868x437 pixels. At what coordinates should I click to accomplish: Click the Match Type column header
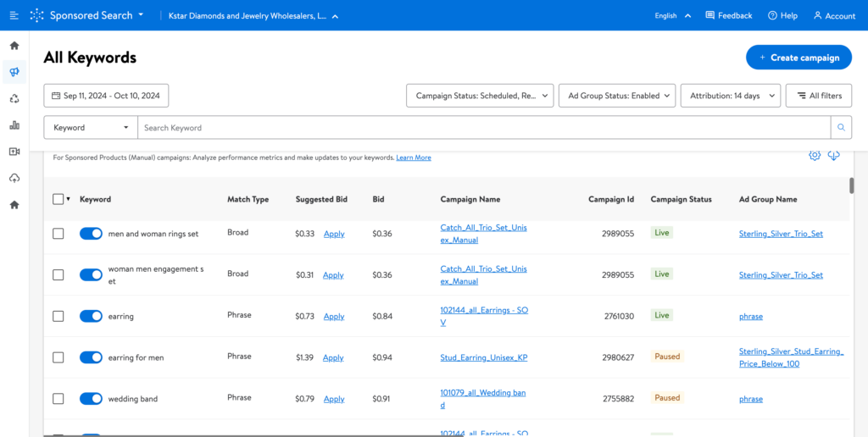pos(248,200)
